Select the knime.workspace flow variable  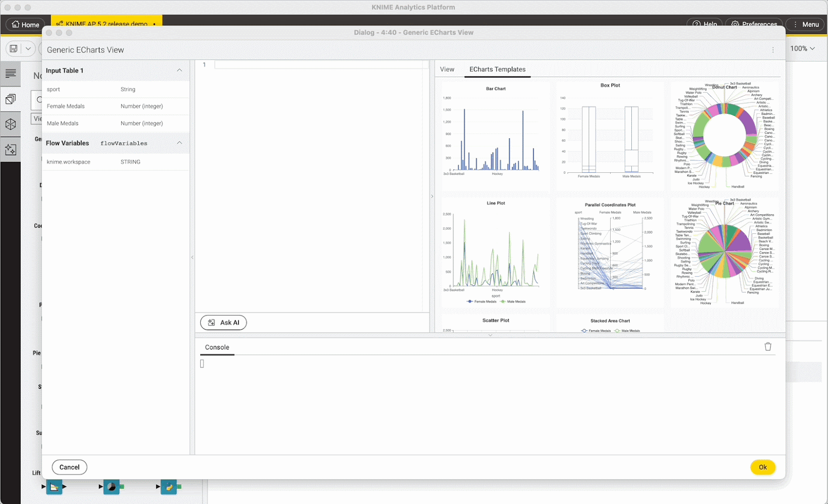click(x=116, y=161)
